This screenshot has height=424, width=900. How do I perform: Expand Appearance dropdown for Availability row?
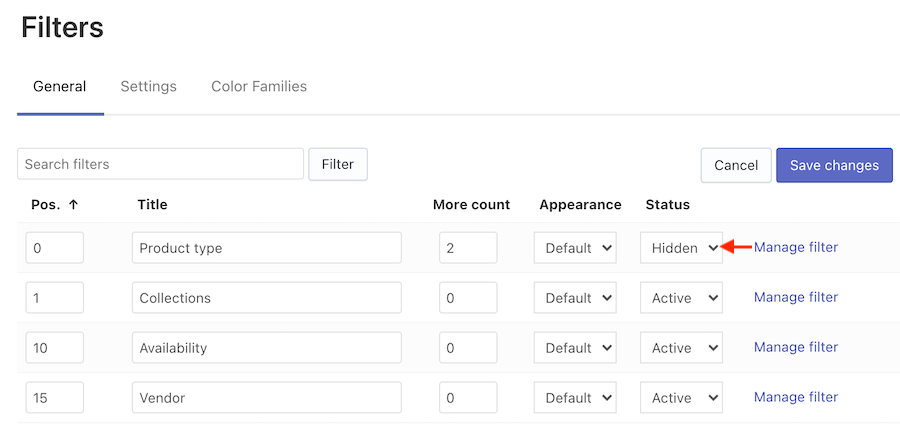pyautogui.click(x=576, y=348)
